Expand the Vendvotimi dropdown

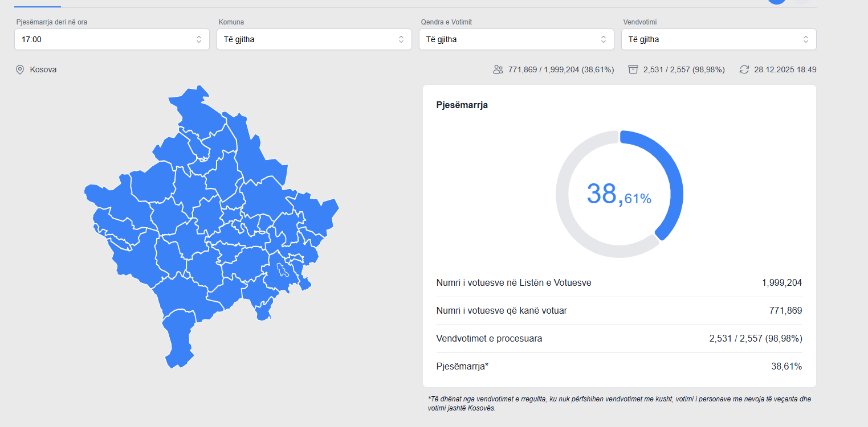point(719,39)
